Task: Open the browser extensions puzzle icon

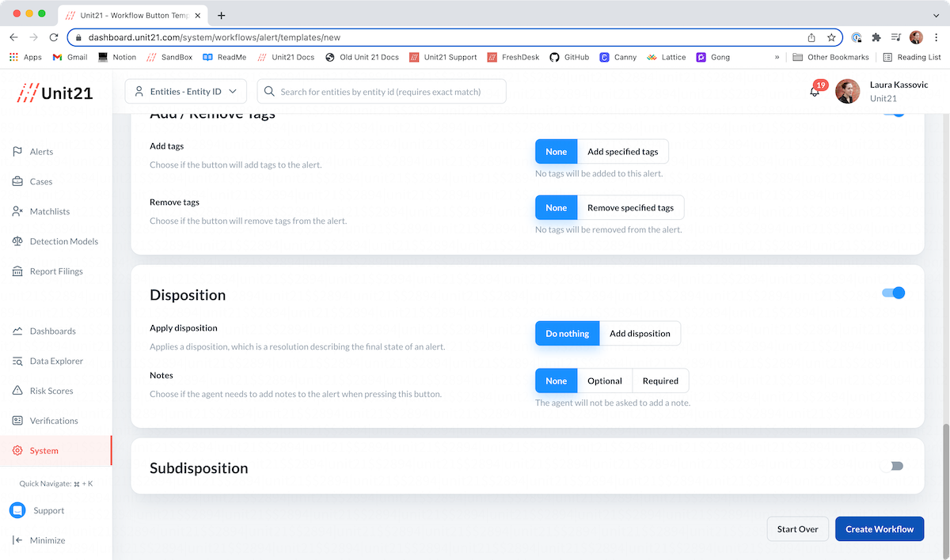Action: (876, 37)
